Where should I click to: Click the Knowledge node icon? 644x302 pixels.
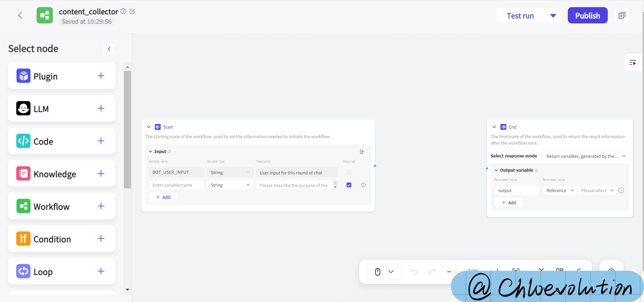click(x=23, y=174)
